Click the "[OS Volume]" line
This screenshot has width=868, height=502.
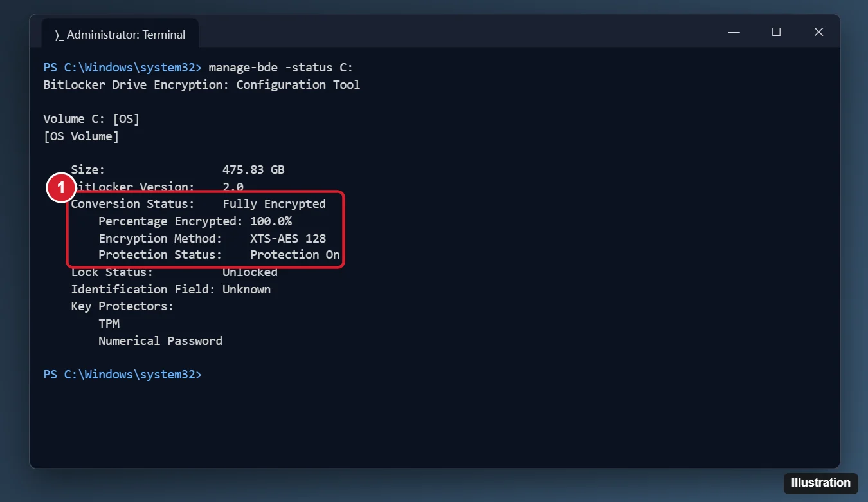point(81,136)
